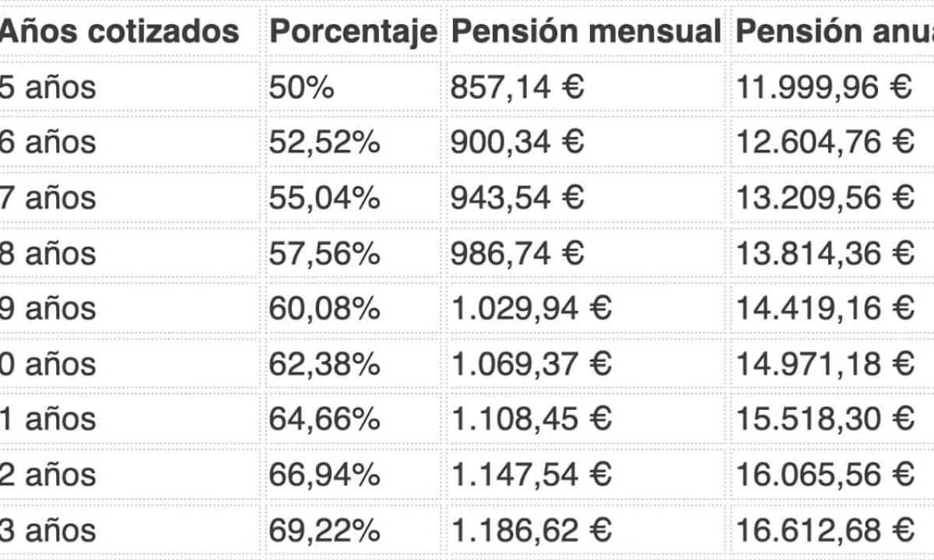Click the 60,08% cell
Screen dimensions: 934x560
coord(325,309)
